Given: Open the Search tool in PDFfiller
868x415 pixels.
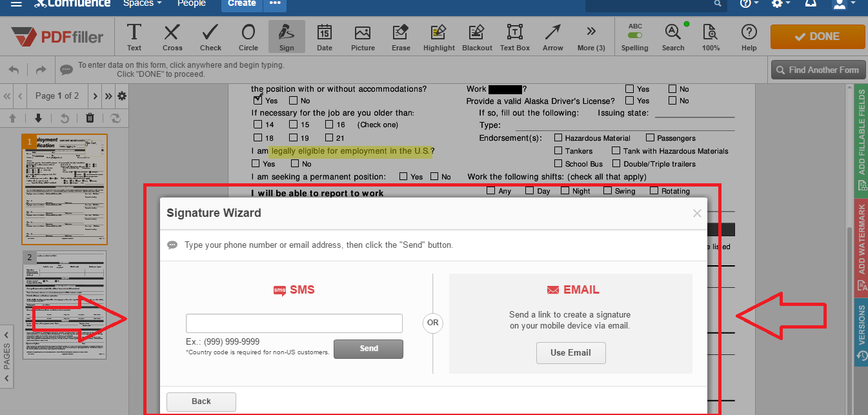Looking at the screenshot, I should click(673, 37).
